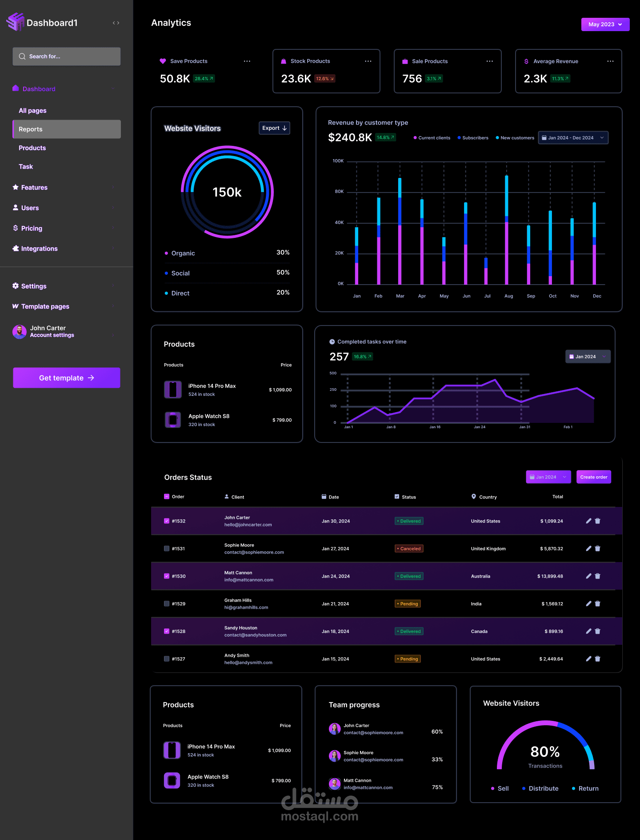This screenshot has width=640, height=840.
Task: Click the Search for... input field
Action: point(67,56)
